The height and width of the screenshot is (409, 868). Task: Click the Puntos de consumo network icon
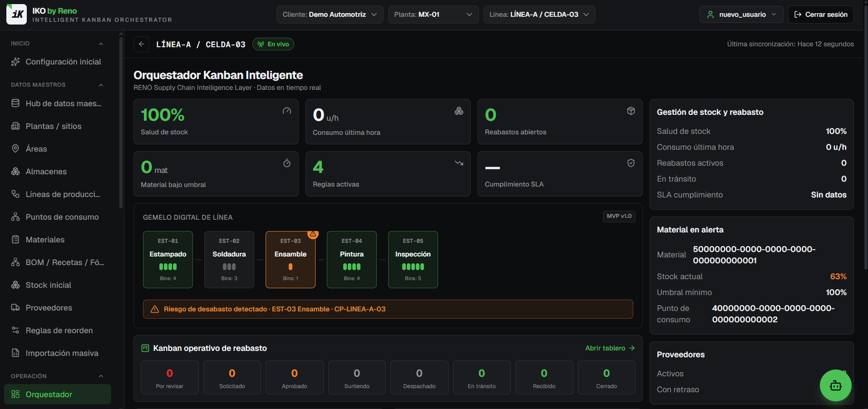click(x=15, y=217)
